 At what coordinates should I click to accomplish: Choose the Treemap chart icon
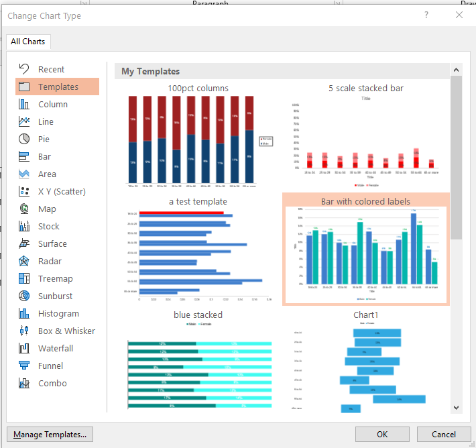pos(24,279)
